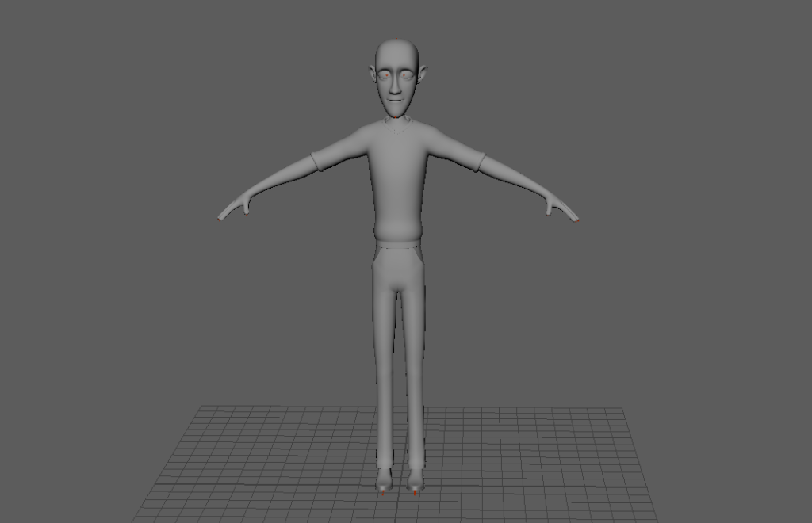Image resolution: width=812 pixels, height=523 pixels.
Task: Select the shoe on the viewer's left
Action: point(384,480)
